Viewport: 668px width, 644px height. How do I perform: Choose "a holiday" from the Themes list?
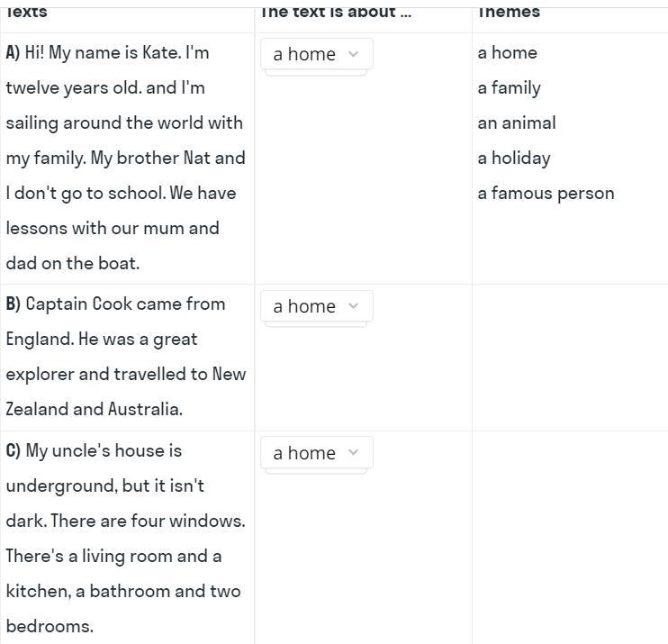coord(513,159)
